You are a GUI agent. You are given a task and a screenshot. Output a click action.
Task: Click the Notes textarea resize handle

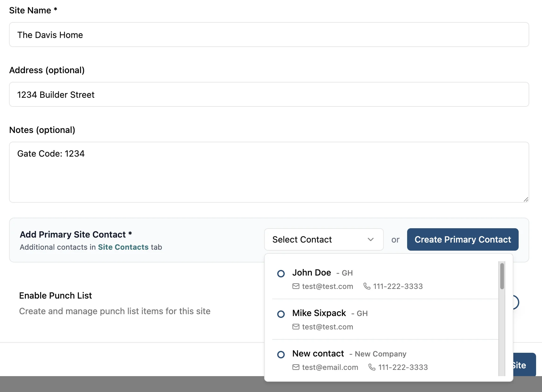(x=525, y=199)
